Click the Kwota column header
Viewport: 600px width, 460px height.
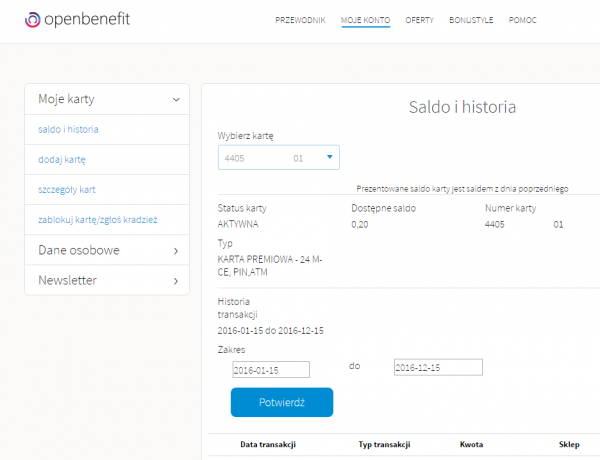(472, 443)
